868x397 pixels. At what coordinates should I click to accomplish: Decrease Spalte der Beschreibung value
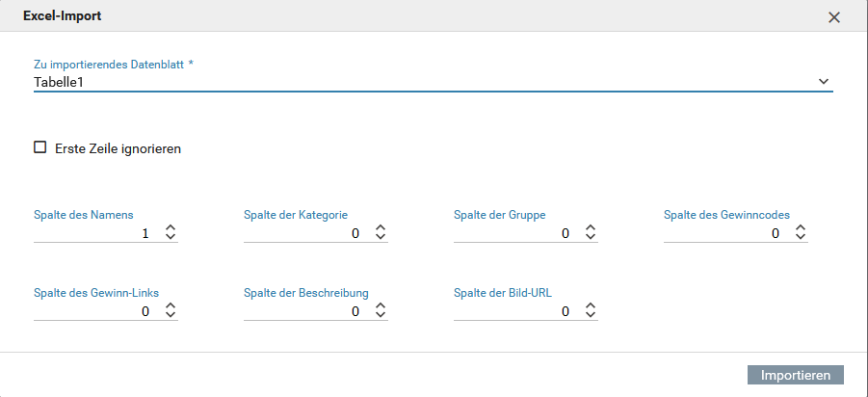point(381,315)
